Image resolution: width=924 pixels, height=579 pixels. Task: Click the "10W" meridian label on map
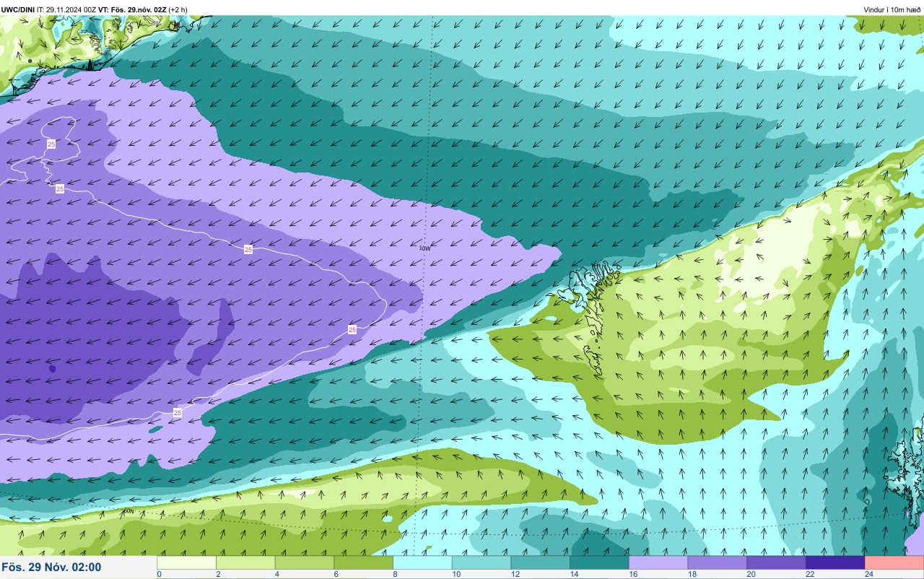coord(425,248)
